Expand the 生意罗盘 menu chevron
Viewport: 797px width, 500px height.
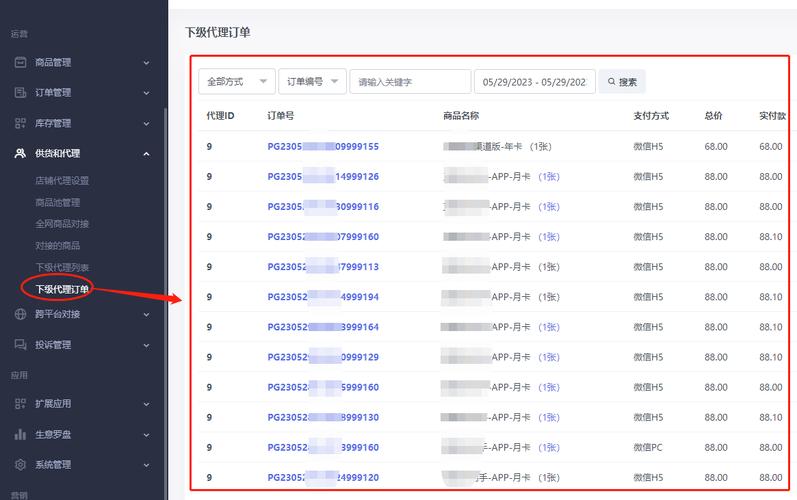click(x=146, y=435)
